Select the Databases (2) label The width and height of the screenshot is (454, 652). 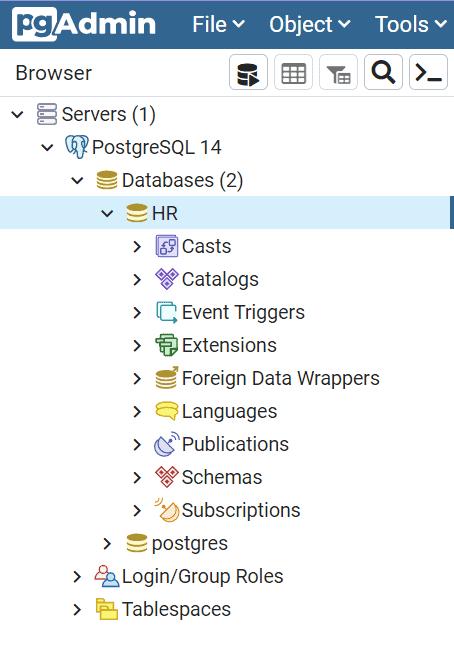[x=183, y=180]
